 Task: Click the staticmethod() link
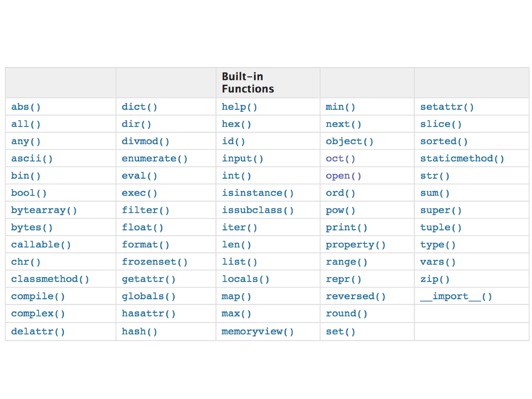462,159
